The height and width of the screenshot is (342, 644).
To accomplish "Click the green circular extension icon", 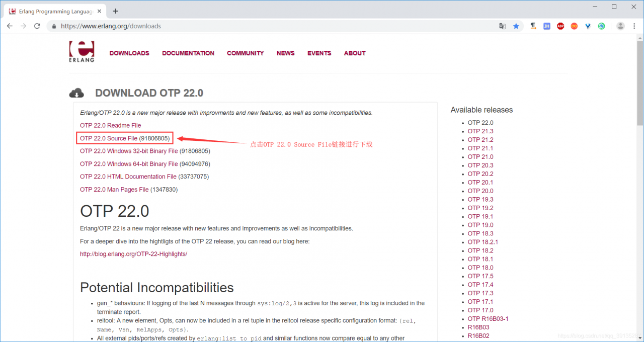I will click(601, 26).
